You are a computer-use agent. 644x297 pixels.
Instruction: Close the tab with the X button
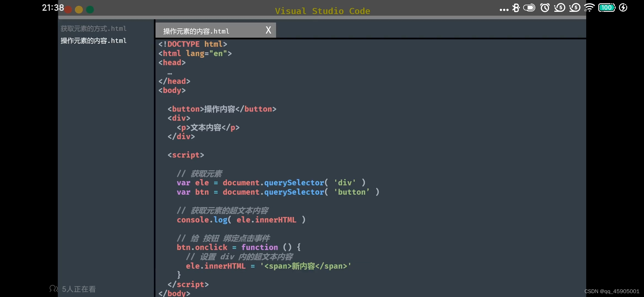coord(268,30)
